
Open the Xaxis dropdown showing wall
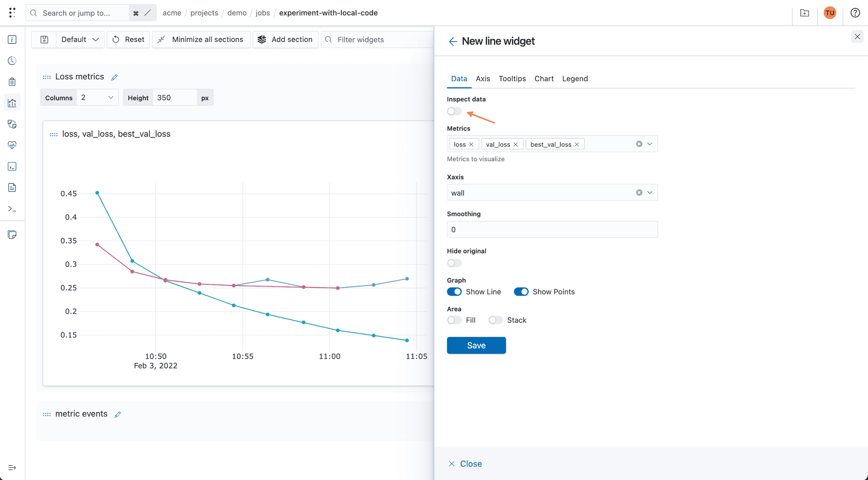click(x=650, y=192)
